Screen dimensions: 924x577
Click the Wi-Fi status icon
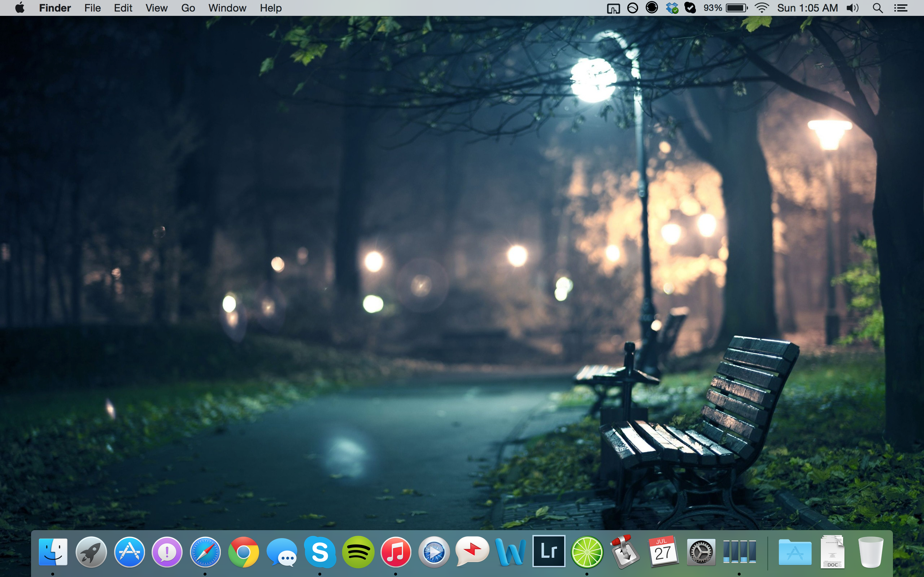click(x=761, y=8)
